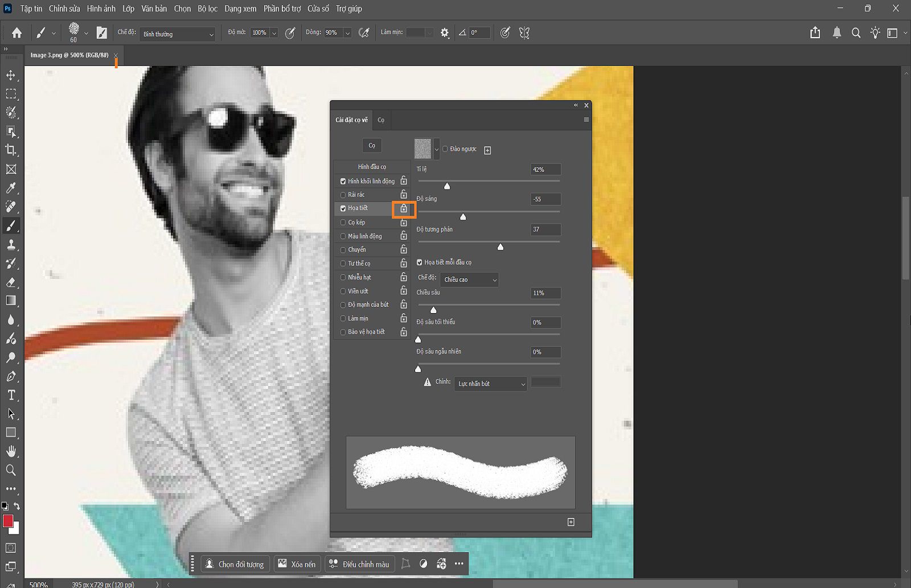
Task: Select the Gradient tool
Action: click(x=11, y=301)
